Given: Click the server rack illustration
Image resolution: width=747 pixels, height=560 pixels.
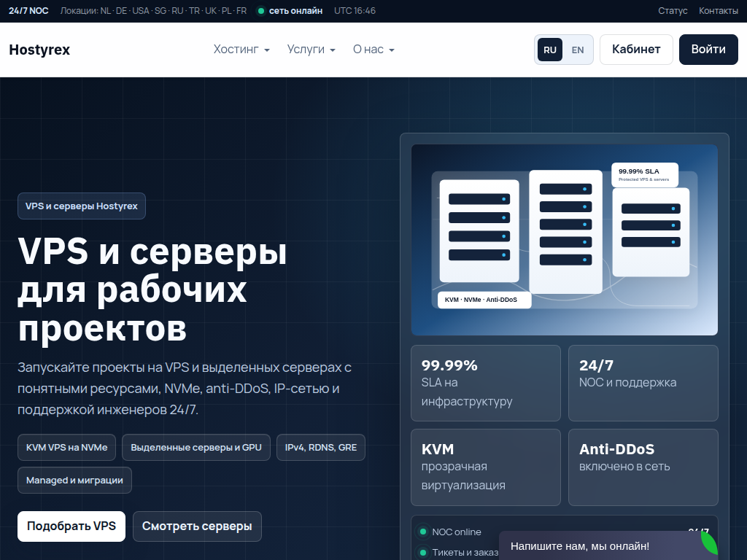Looking at the screenshot, I should [x=565, y=239].
